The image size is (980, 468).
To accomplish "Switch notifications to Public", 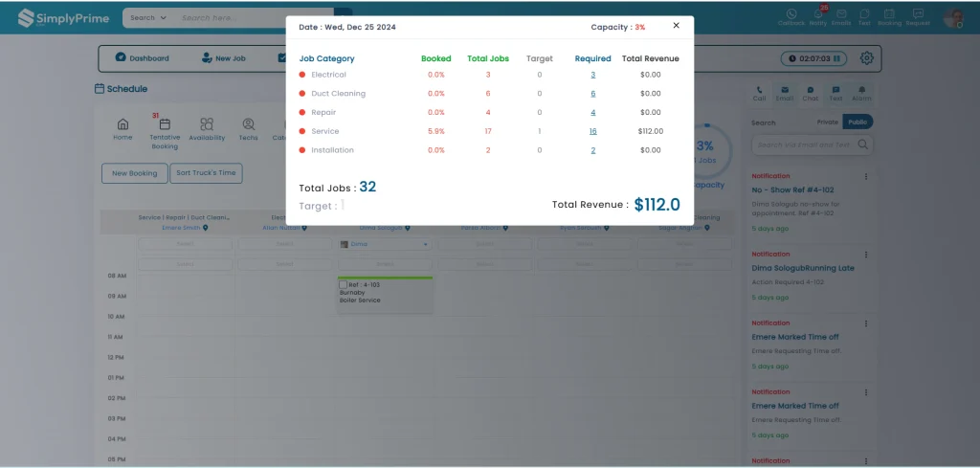I will pos(857,122).
